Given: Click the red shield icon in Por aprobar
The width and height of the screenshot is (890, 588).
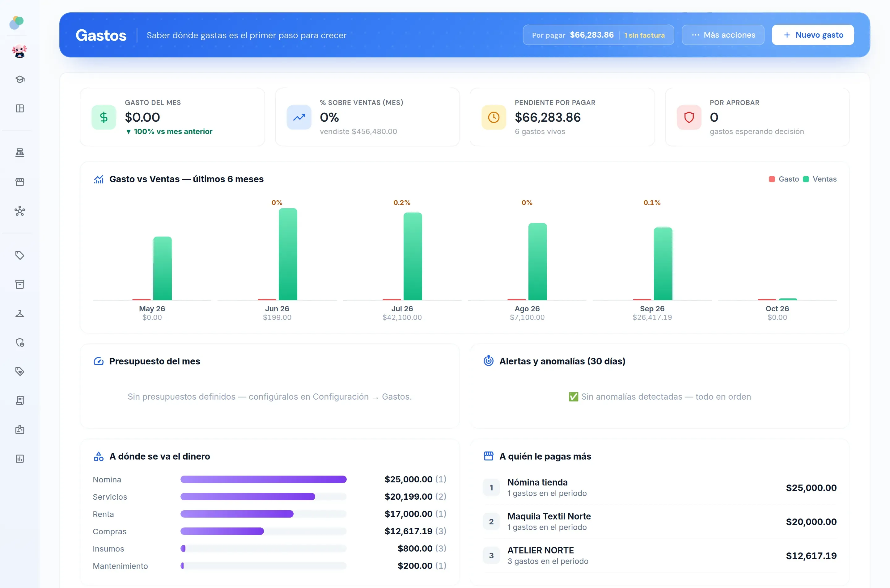Looking at the screenshot, I should [x=689, y=117].
